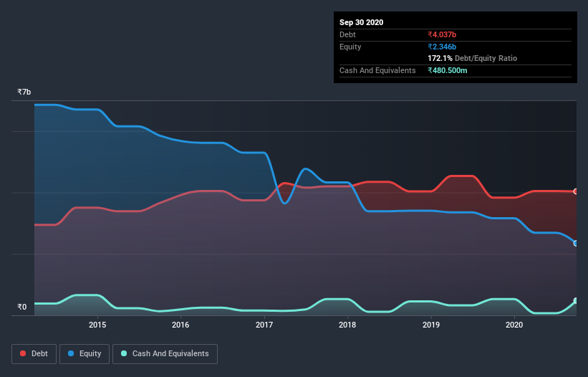This screenshot has width=588, height=377.
Task: Click the 2018 x-axis label
Action: tap(347, 325)
